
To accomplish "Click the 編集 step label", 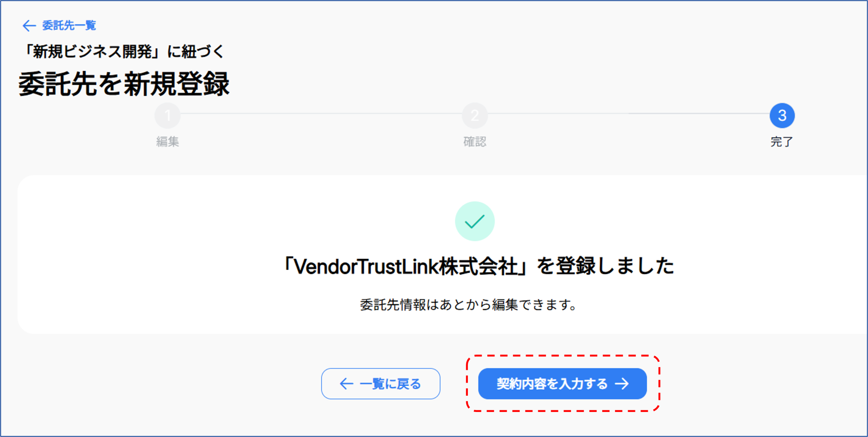I will click(167, 141).
